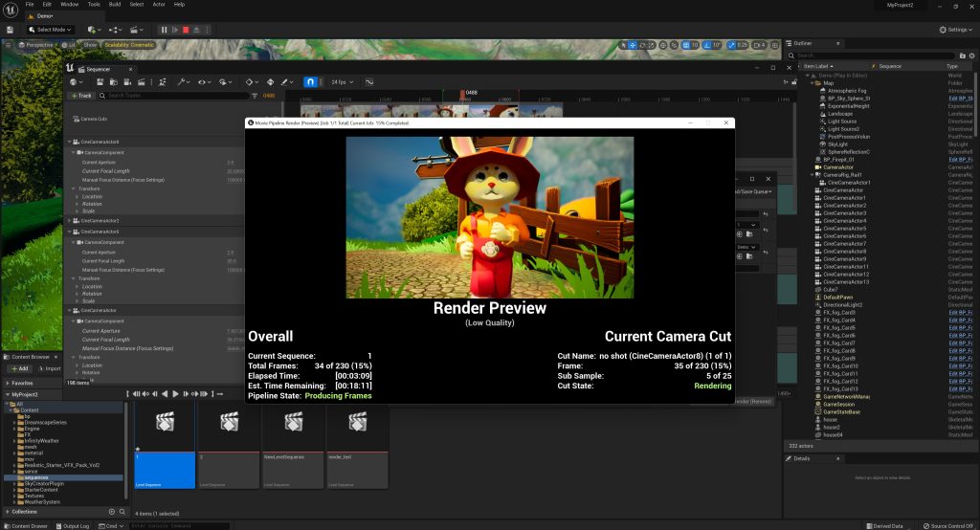
Task: Activate the viewport Scale tool
Action: [651, 45]
